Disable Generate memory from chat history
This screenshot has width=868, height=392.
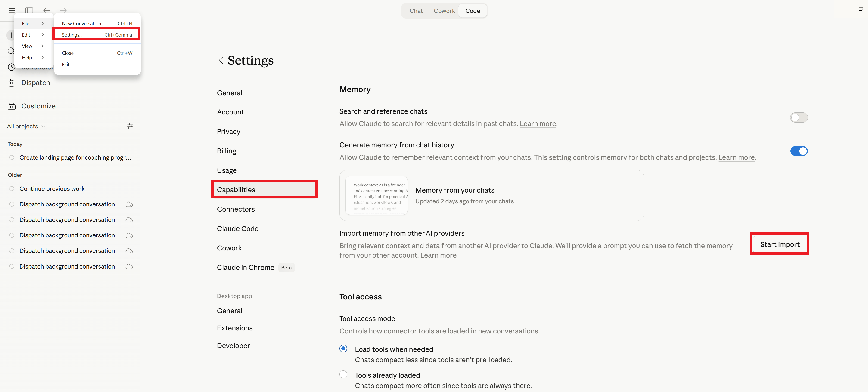click(x=799, y=151)
